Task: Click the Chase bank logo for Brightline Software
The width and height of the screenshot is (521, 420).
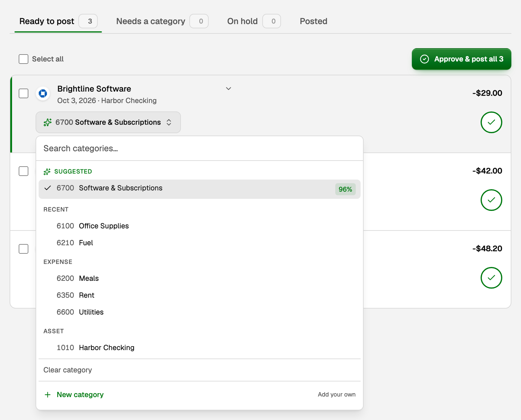Action: tap(43, 93)
